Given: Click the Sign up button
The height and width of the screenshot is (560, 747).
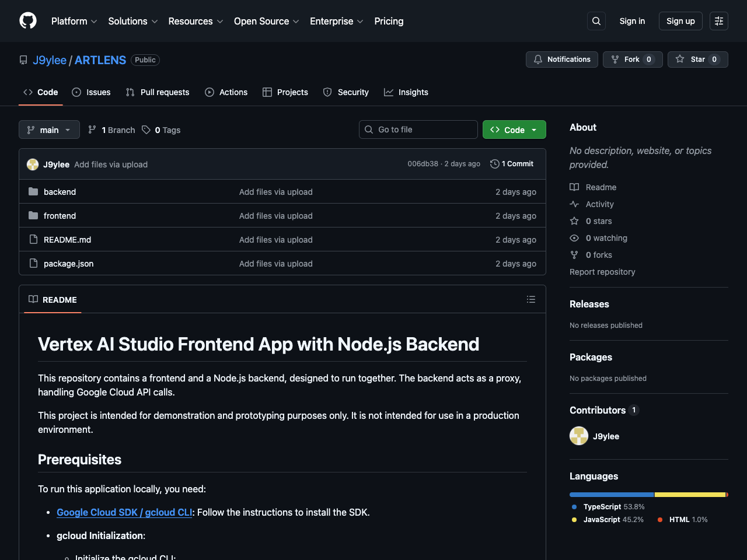Looking at the screenshot, I should pos(680,21).
